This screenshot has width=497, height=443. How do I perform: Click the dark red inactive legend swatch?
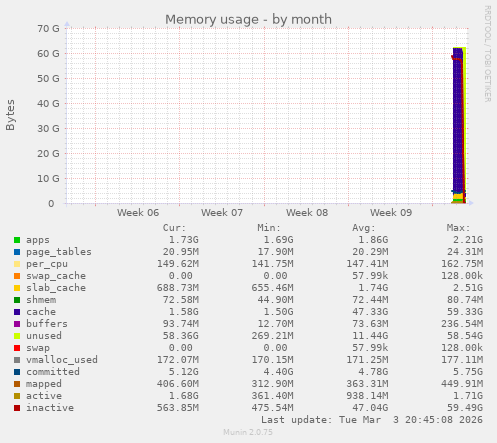pos(17,408)
